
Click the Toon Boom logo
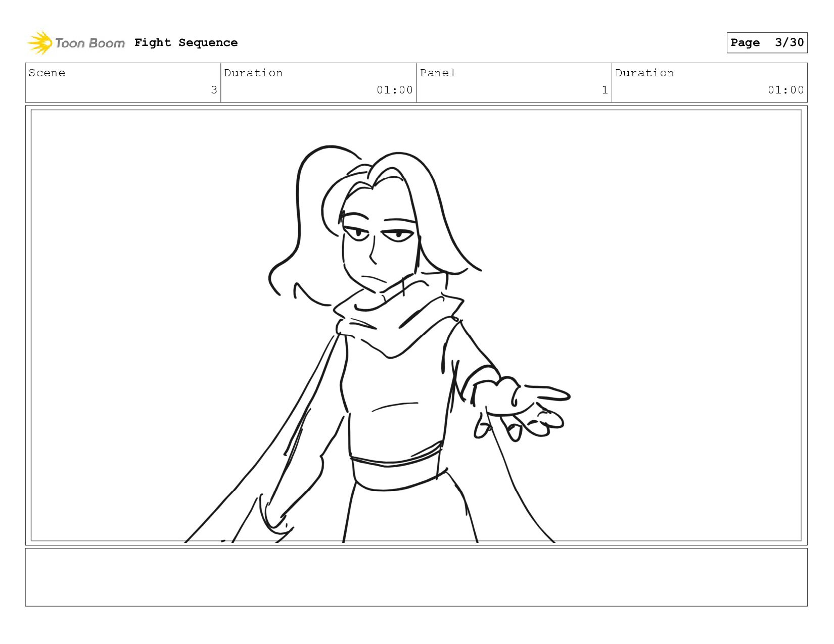coord(76,42)
